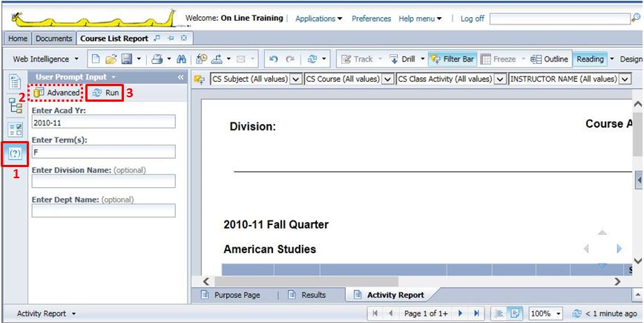Click the Log off link

click(473, 19)
